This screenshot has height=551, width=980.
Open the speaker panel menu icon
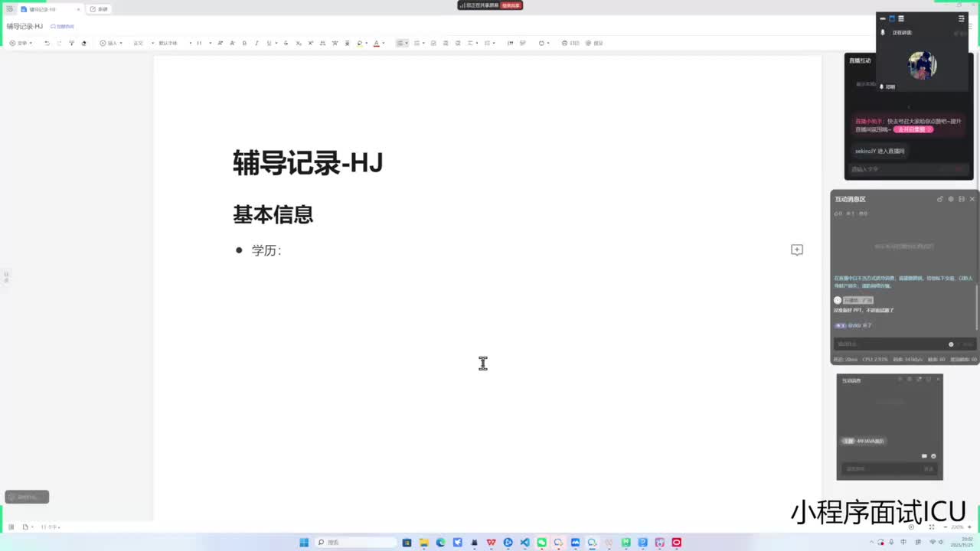[962, 18]
